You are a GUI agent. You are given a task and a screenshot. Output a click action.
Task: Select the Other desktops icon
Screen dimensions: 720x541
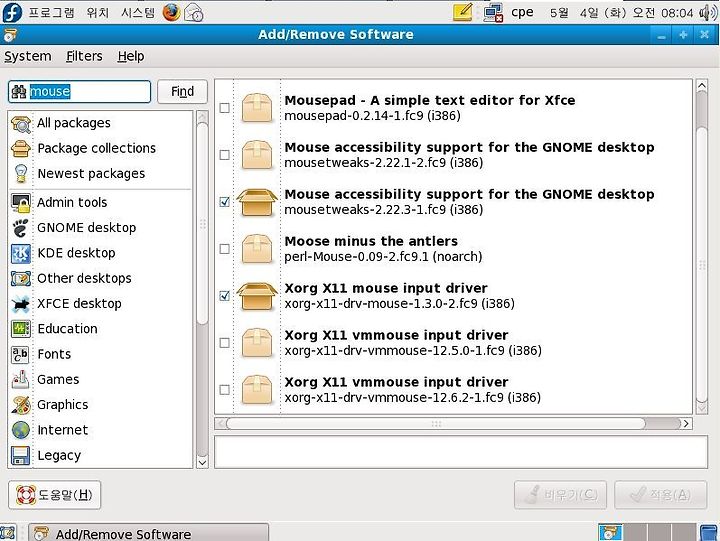tap(21, 279)
